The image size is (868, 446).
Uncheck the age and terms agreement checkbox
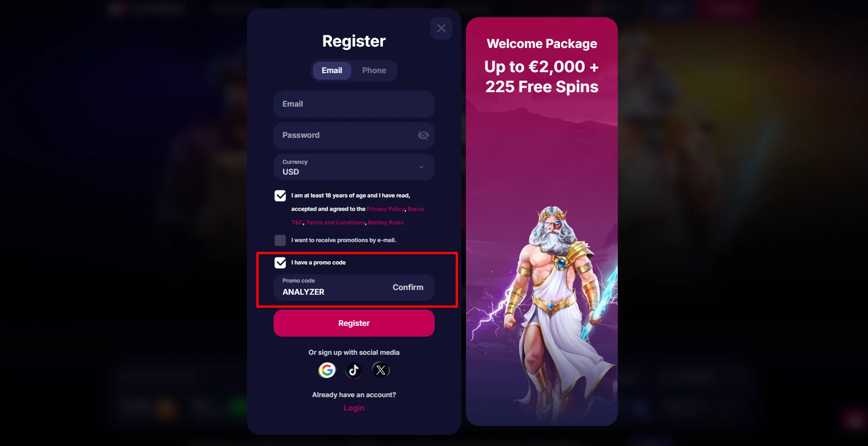tap(280, 196)
